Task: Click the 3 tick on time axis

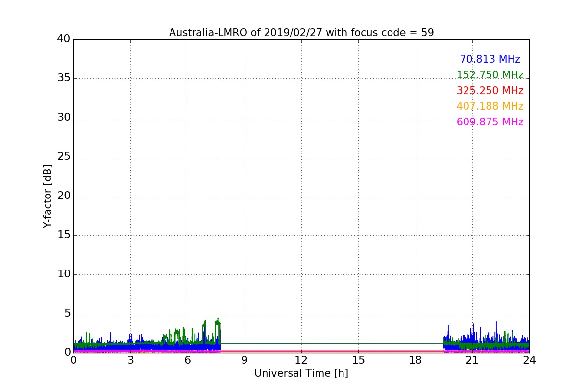Action: (x=130, y=360)
